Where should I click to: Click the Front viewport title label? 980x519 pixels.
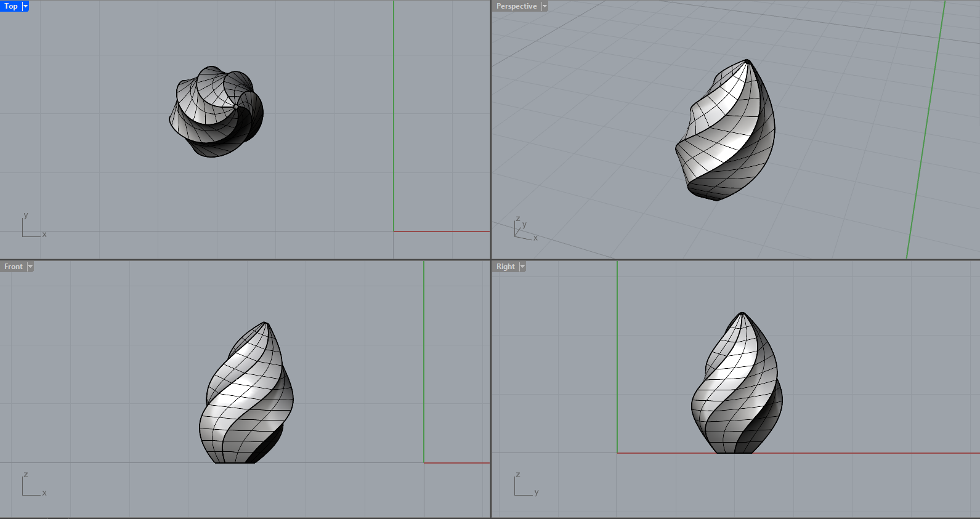[13, 267]
